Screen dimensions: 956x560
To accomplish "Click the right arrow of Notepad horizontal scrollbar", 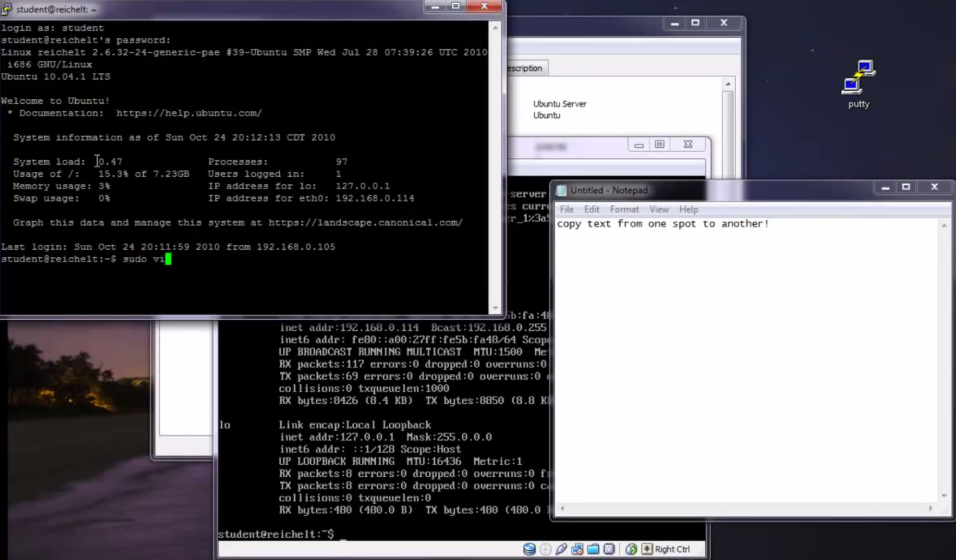I will [931, 508].
